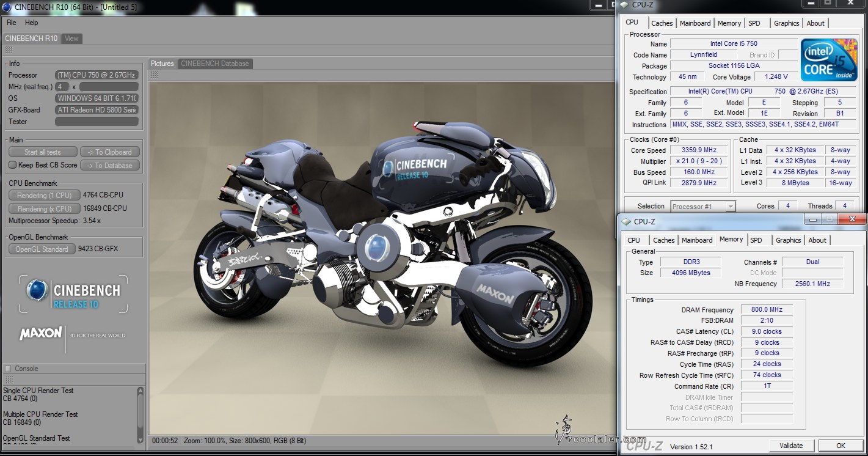Open Graphics tab in front CPU-Z window
Screen dimensions: 868x456
click(x=788, y=240)
